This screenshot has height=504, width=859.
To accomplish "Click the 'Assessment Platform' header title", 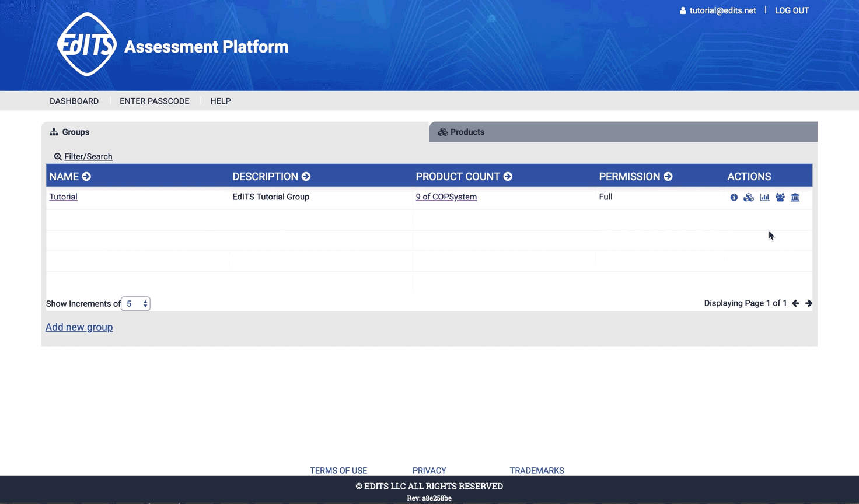I will point(207,47).
